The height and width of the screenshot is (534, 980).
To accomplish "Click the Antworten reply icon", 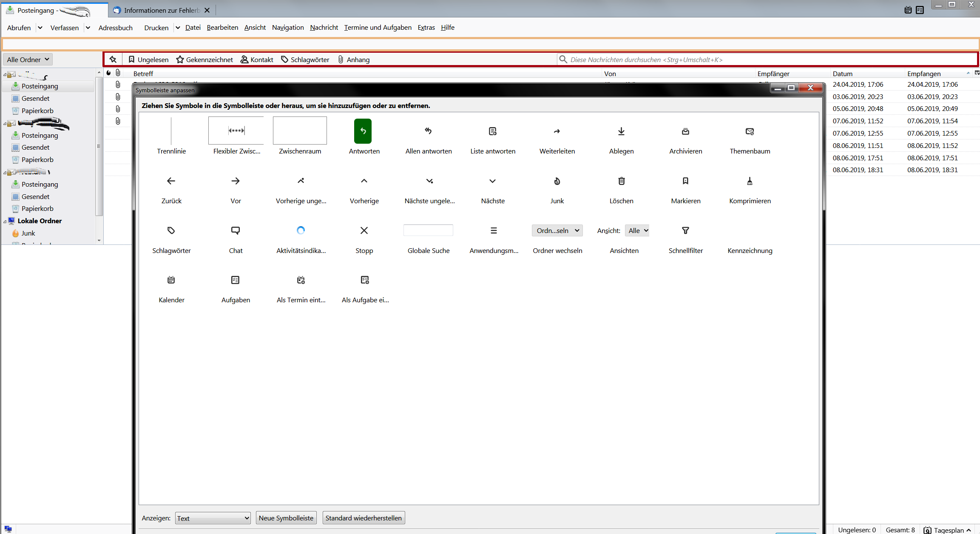I will [363, 131].
